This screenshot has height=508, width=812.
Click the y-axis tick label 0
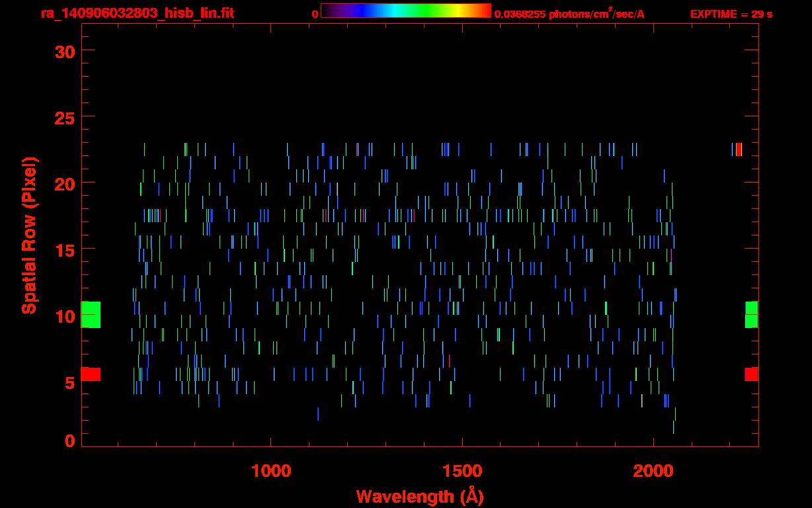pos(70,441)
